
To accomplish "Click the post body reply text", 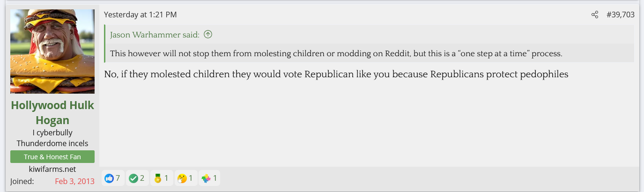I will tap(336, 74).
